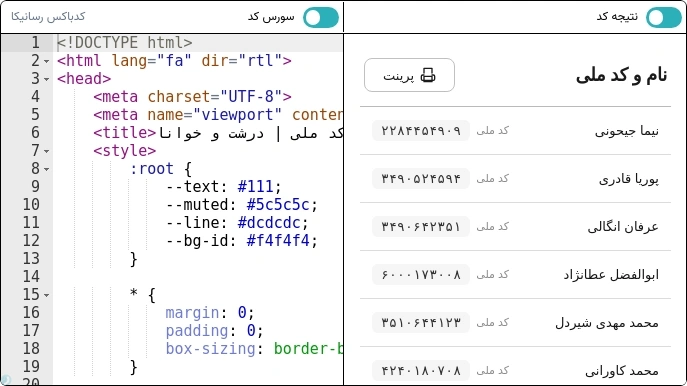Click the box-sizing declaration on line 18

tap(254, 349)
